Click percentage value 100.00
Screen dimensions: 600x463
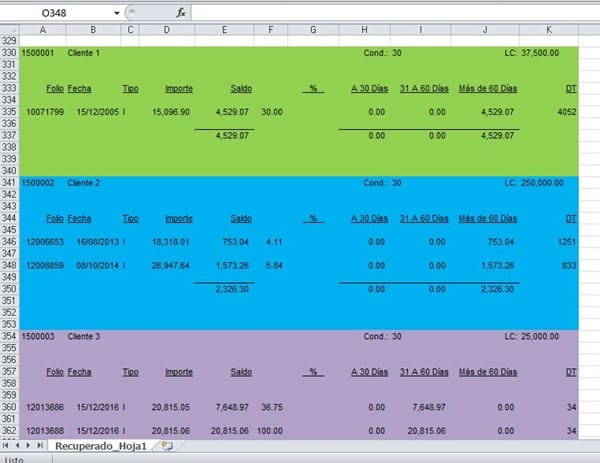pyautogui.click(x=270, y=431)
